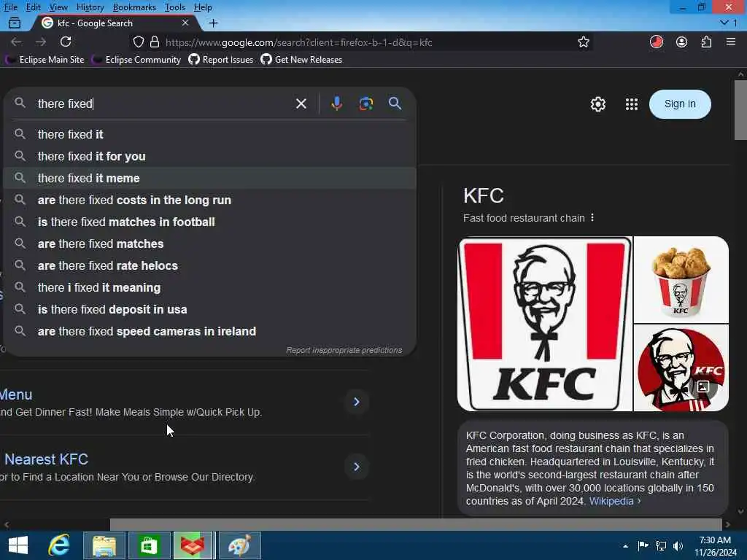The width and height of the screenshot is (747, 560).
Task: Launch Internet Explorer from taskbar
Action: [x=59, y=545]
